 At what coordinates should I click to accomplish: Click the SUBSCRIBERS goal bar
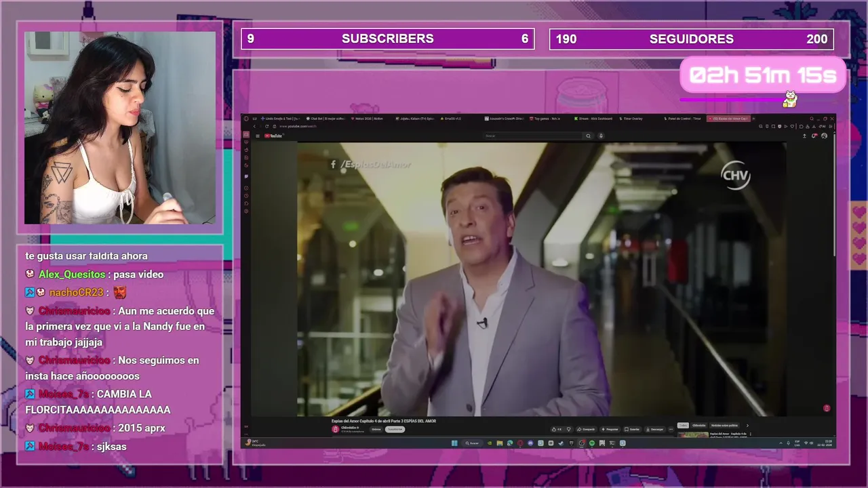coord(388,39)
